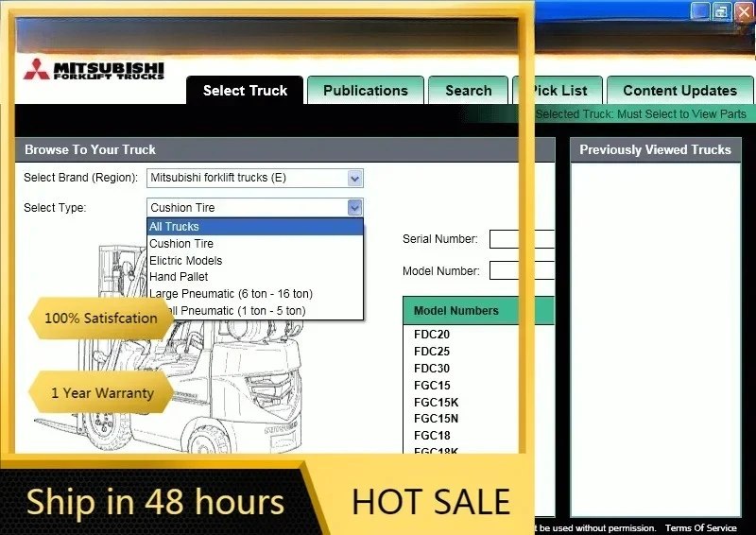Click the Mitsubishi forklift trucks (E) brand combo box
This screenshot has height=535, width=756.
click(254, 178)
